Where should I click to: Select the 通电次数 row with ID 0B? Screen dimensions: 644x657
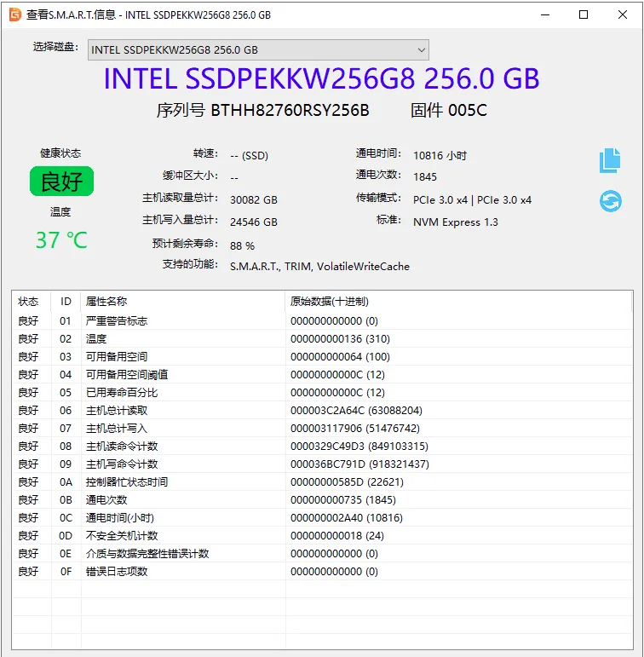[x=322, y=500]
